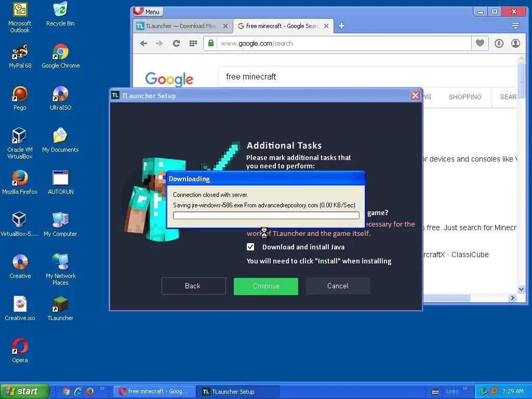Click Back in TLauncher Setup

click(x=193, y=286)
